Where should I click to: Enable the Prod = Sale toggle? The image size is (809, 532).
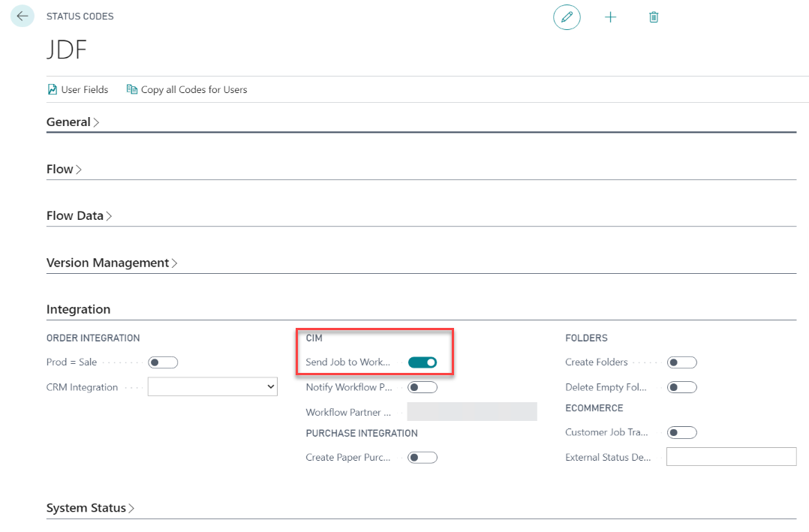(163, 362)
